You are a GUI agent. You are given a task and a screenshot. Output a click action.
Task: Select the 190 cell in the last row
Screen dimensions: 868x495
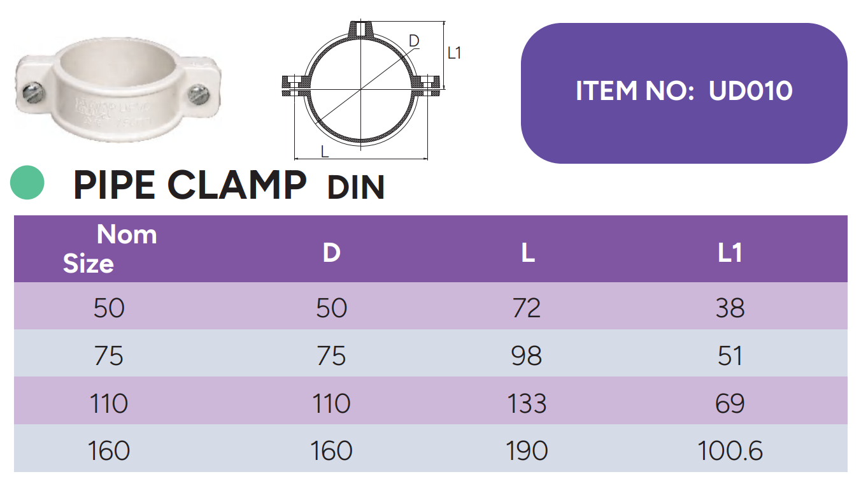click(x=527, y=451)
